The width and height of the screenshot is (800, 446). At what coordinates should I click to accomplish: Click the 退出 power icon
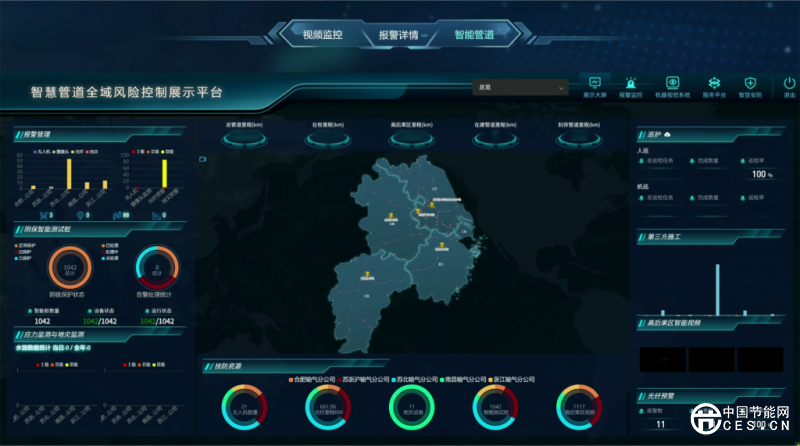click(x=789, y=83)
